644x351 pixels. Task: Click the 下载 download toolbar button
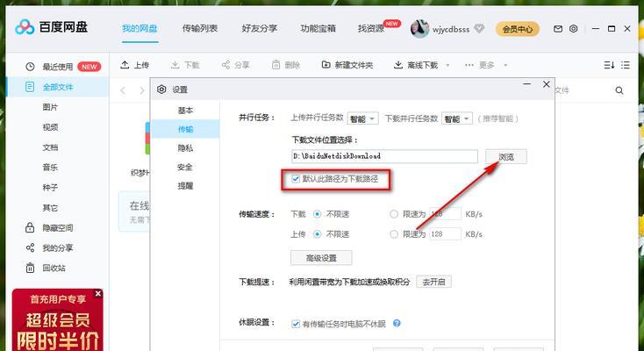[x=185, y=65]
